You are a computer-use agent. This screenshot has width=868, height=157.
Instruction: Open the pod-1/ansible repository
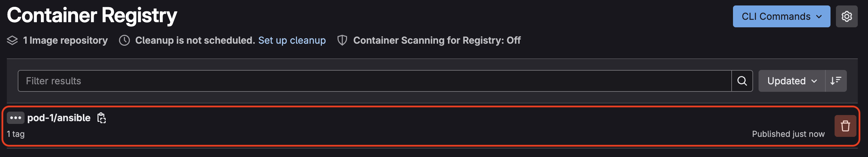[x=59, y=118]
